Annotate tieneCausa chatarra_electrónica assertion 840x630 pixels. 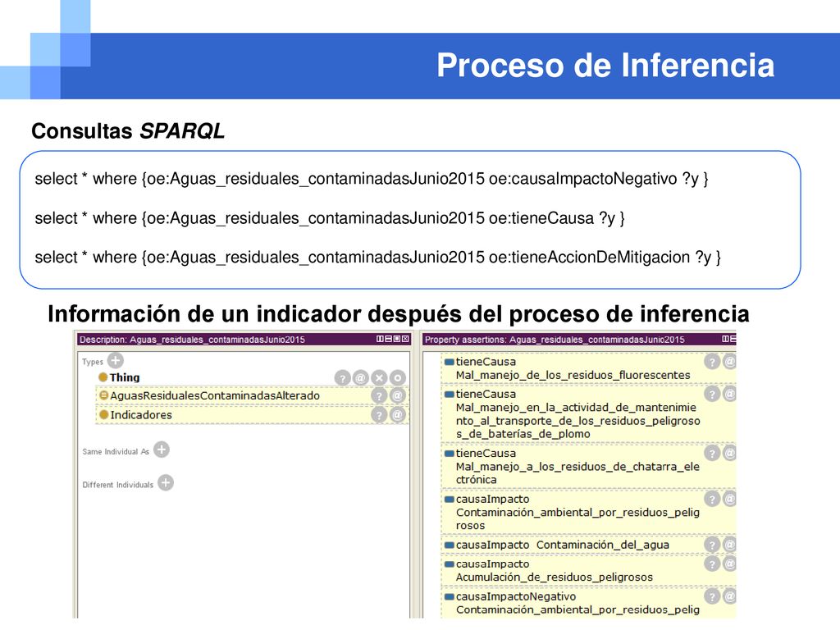(729, 453)
